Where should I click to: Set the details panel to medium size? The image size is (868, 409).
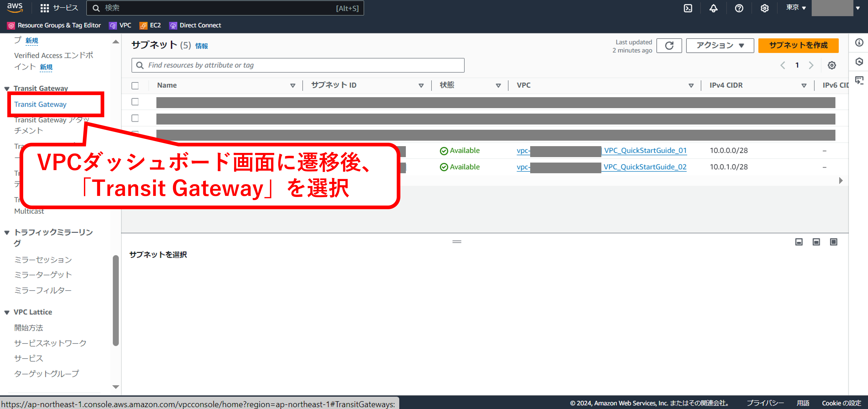[816, 242]
